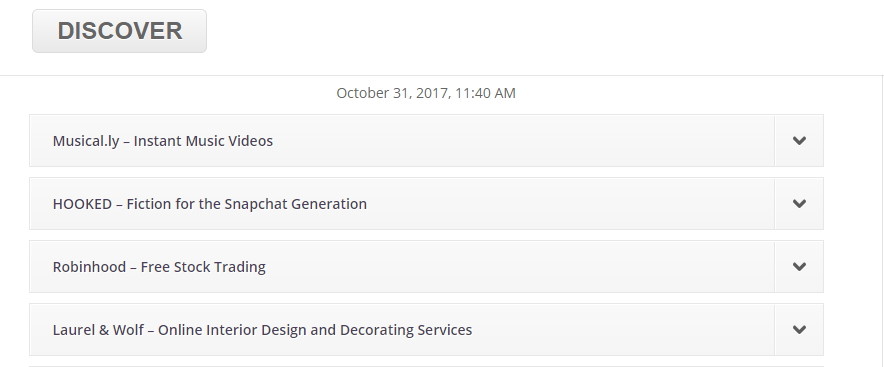884x367 pixels.
Task: Open Robinhood section via its down chevron
Action: (x=799, y=267)
